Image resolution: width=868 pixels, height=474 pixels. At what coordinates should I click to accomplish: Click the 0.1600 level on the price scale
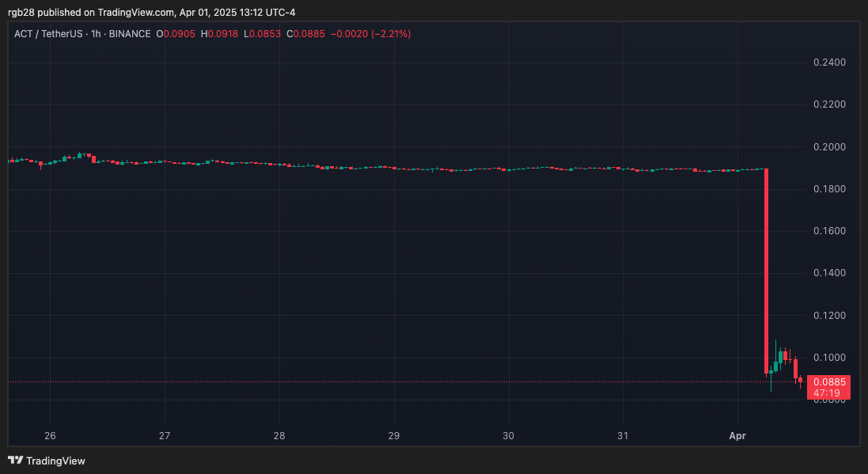click(829, 231)
